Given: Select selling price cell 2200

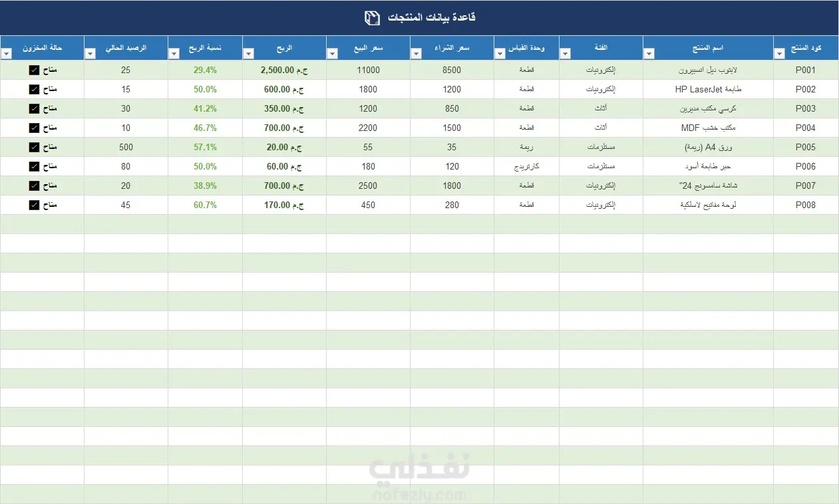Looking at the screenshot, I should [x=368, y=128].
